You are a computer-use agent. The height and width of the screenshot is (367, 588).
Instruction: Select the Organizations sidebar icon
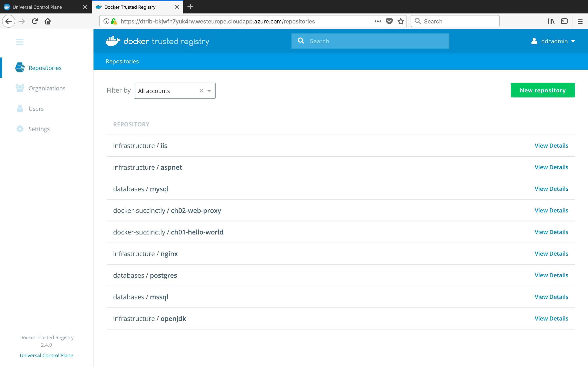[20, 88]
